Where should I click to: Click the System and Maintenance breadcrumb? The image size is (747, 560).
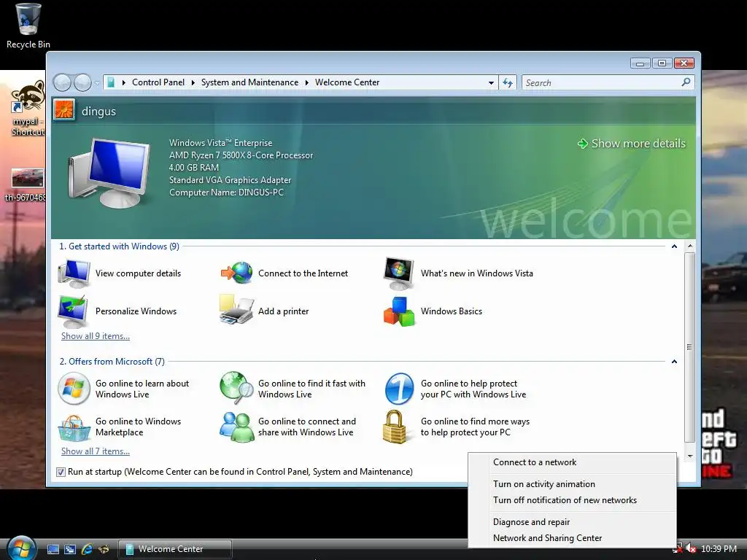coord(249,82)
